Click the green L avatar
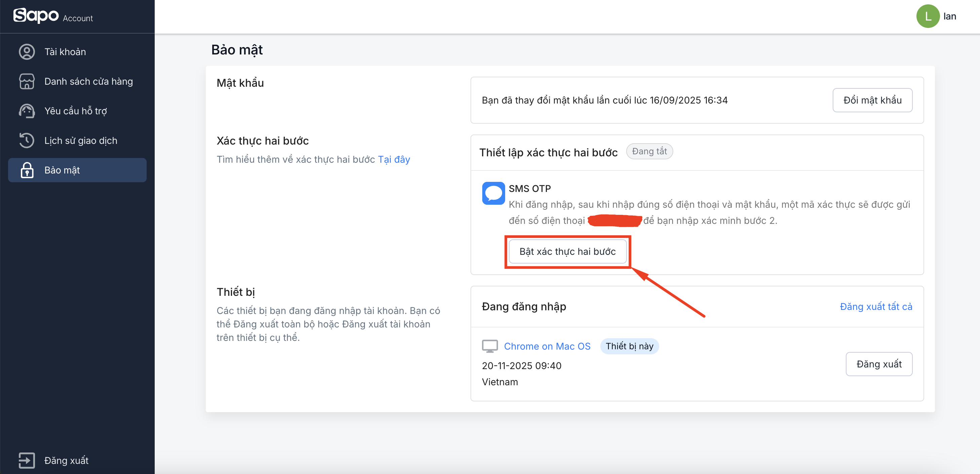The image size is (980, 474). click(x=928, y=16)
